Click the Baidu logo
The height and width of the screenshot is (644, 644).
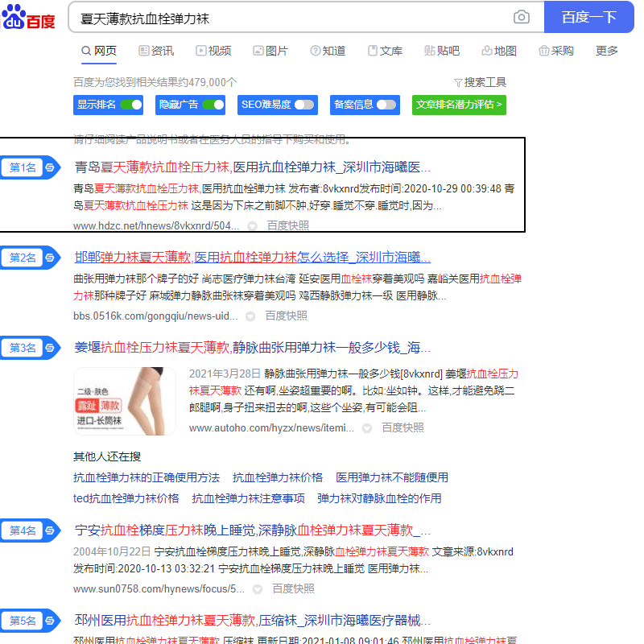tap(28, 16)
